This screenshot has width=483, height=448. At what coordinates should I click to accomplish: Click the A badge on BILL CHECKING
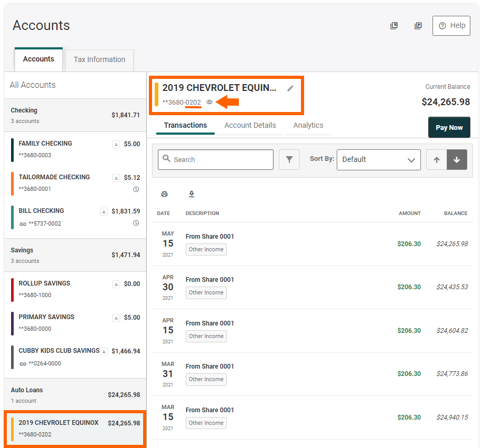point(104,211)
